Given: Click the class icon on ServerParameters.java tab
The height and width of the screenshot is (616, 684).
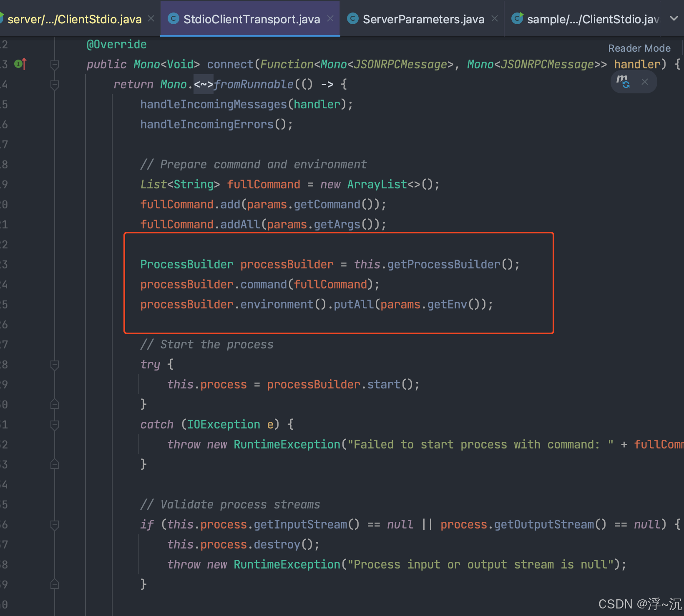Looking at the screenshot, I should 352,19.
